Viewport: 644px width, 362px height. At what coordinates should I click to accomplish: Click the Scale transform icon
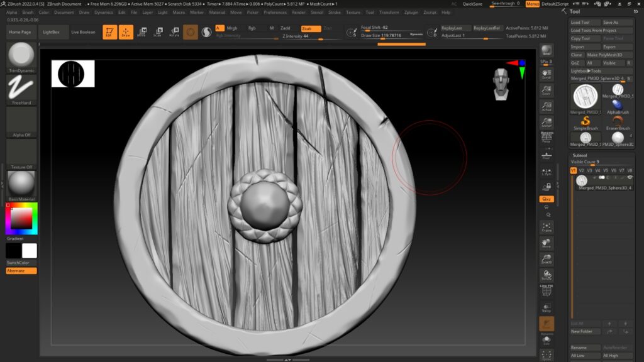(158, 32)
